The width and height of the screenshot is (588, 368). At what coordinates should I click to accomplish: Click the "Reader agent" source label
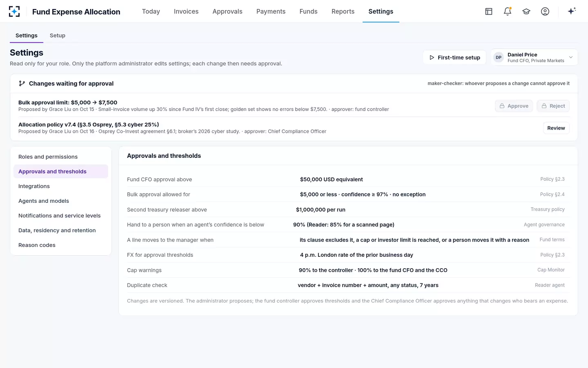coord(550,285)
